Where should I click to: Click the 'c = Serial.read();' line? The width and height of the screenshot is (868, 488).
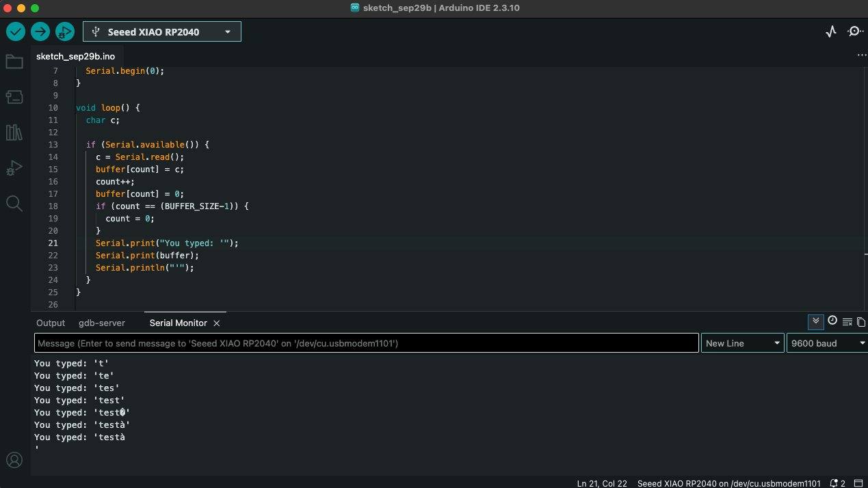click(140, 157)
